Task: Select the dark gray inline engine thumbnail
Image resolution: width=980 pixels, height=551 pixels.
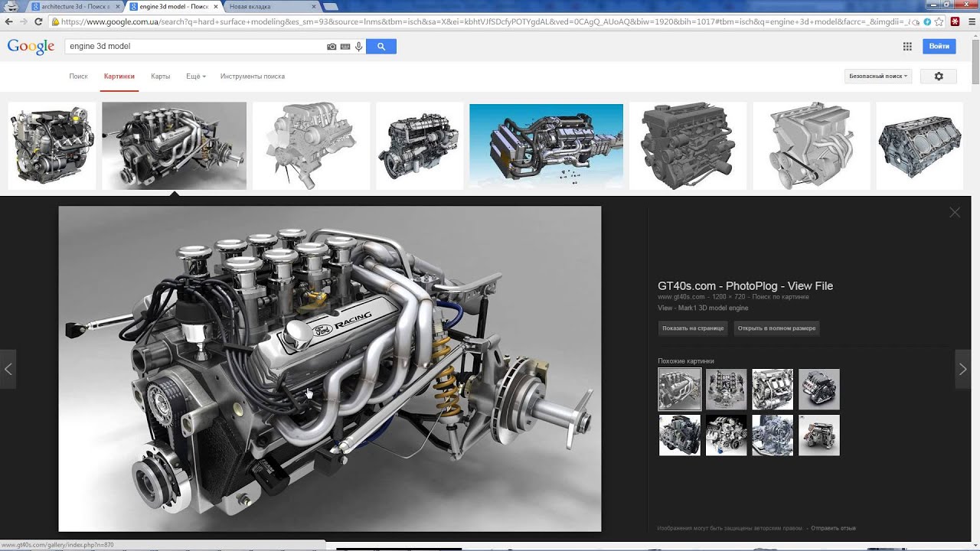Action: tap(688, 146)
